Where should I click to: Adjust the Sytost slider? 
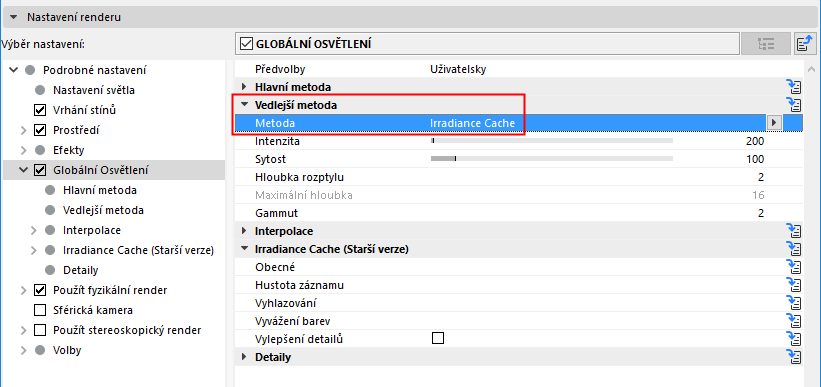pos(551,159)
